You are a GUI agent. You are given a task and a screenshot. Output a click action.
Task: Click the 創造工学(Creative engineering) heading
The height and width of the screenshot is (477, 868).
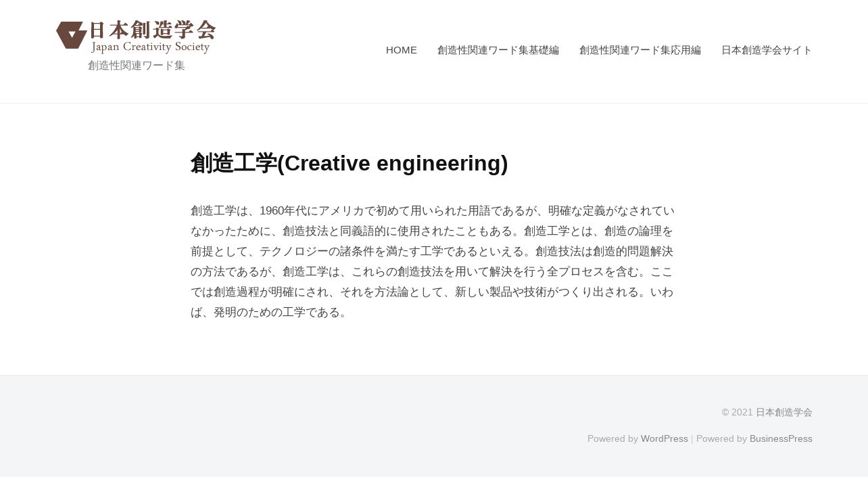coord(349,163)
